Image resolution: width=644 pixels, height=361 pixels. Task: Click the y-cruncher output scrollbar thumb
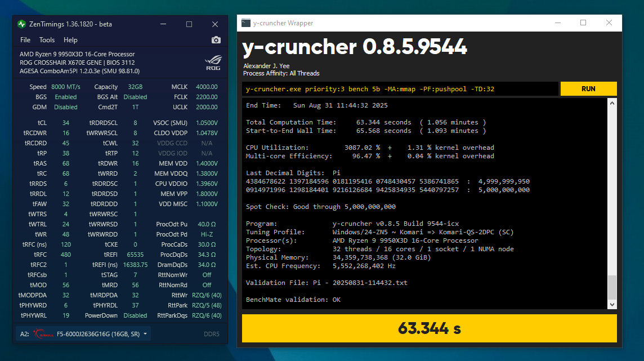612,287
